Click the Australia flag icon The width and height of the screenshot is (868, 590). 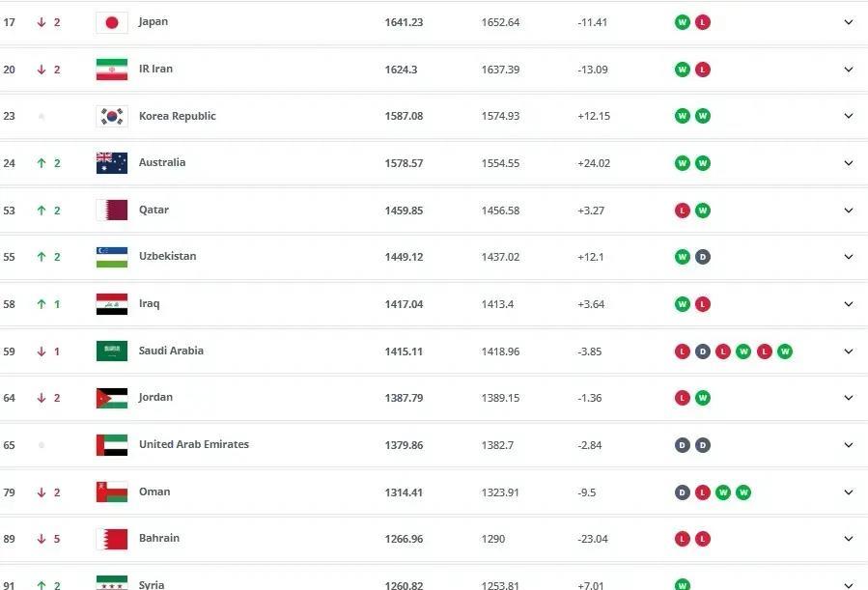112,163
